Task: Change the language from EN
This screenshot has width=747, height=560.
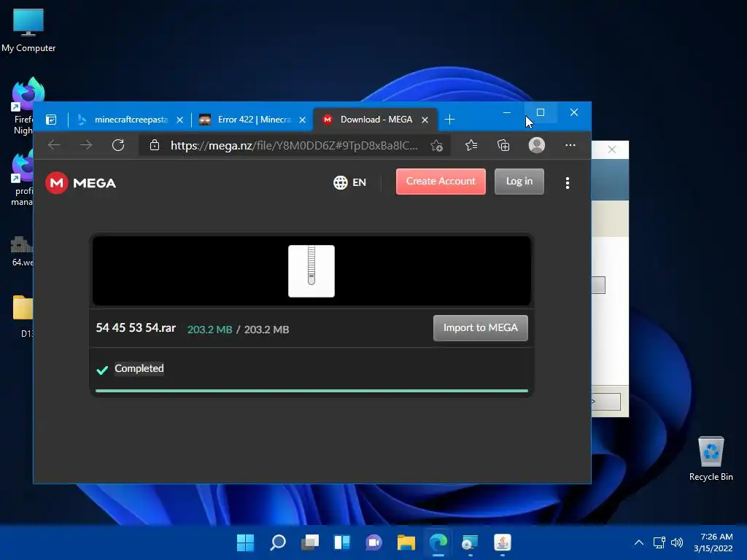Action: click(x=349, y=182)
